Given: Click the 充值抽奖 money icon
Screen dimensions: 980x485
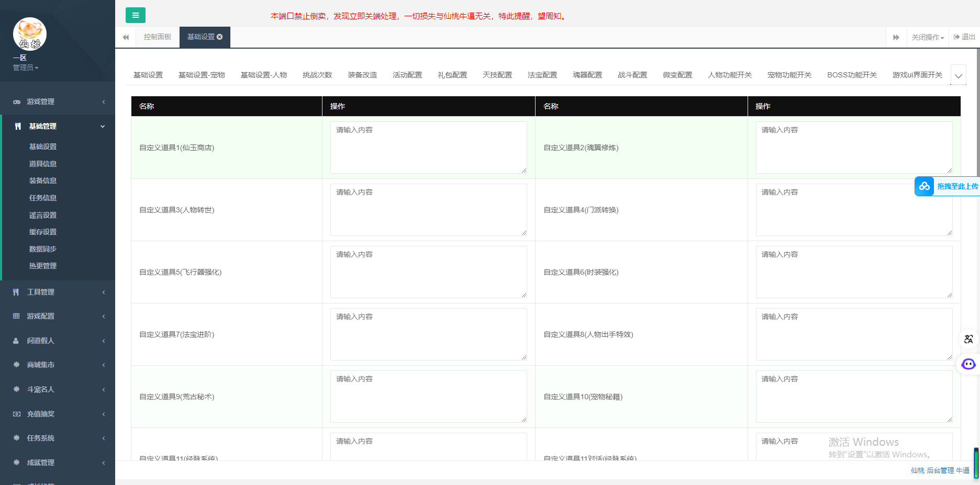Looking at the screenshot, I should tap(16, 414).
